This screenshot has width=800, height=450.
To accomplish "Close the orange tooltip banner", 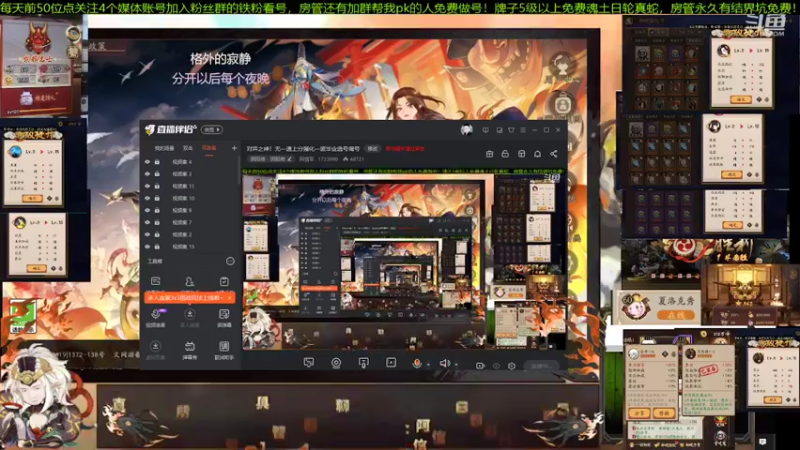I will pos(230,297).
